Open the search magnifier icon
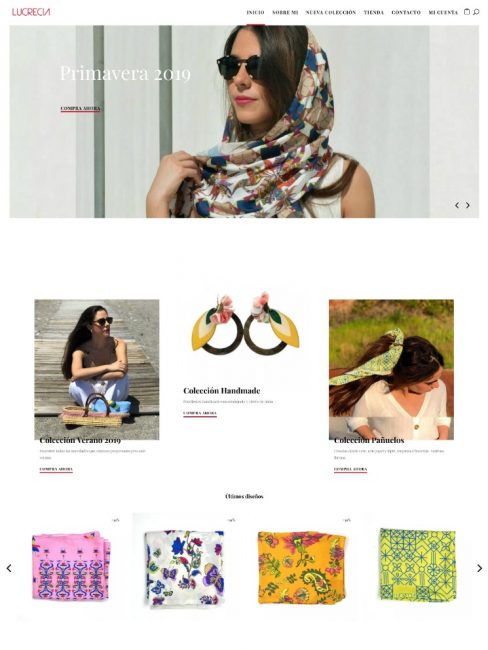 476,12
